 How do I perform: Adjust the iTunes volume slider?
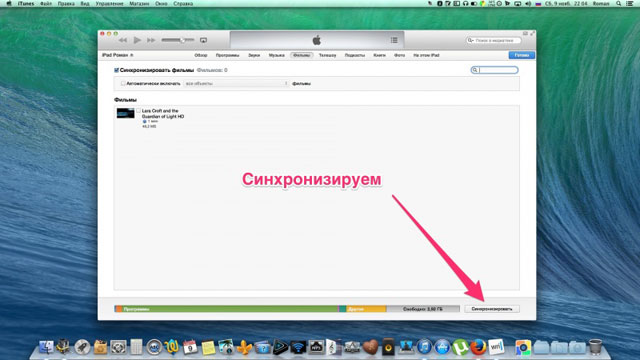178,40
